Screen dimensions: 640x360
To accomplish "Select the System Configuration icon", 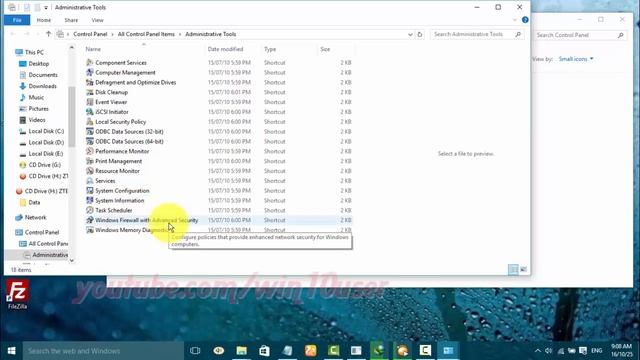I will pos(90,191).
